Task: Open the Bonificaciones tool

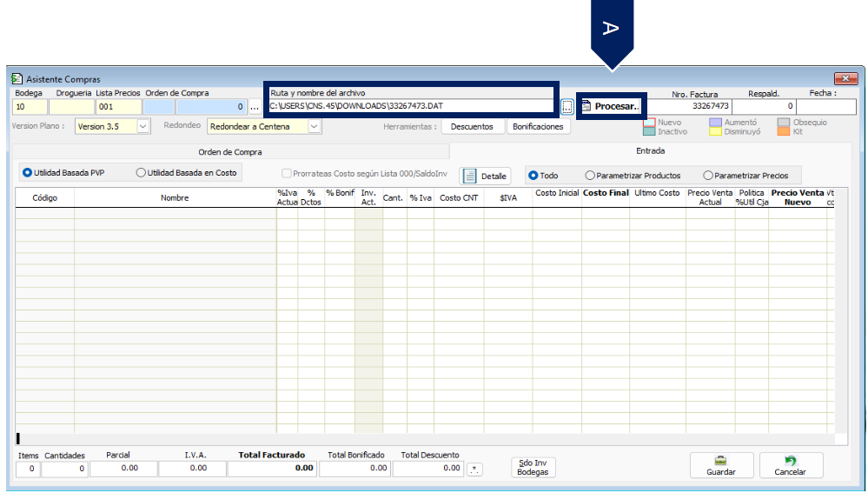Action: 538,127
